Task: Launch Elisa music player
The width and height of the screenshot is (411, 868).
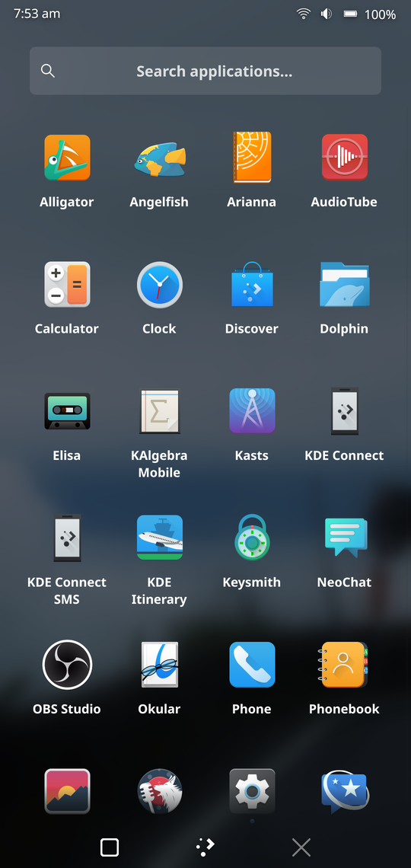Action: click(67, 411)
